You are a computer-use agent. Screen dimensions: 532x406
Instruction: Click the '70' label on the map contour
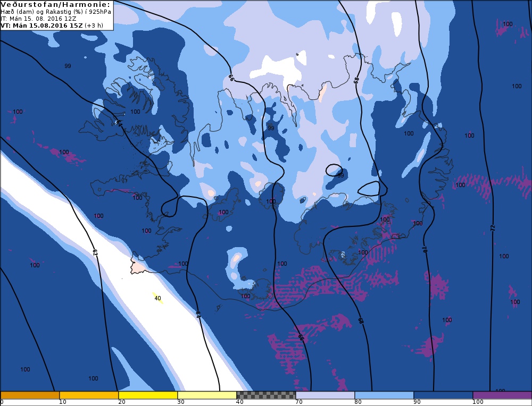[424, 249]
